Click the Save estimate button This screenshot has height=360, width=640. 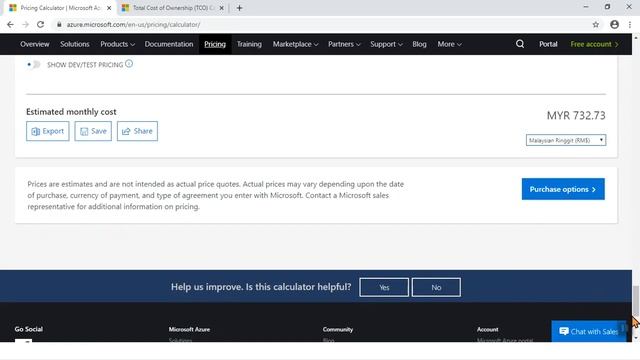tap(93, 131)
